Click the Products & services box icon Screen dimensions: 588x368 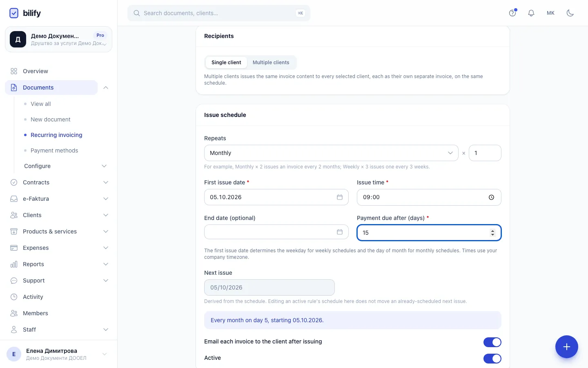14,231
